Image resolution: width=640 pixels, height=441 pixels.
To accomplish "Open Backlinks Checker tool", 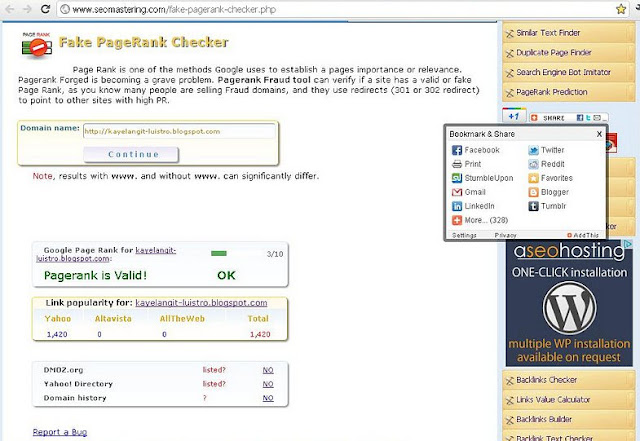I will click(x=569, y=380).
